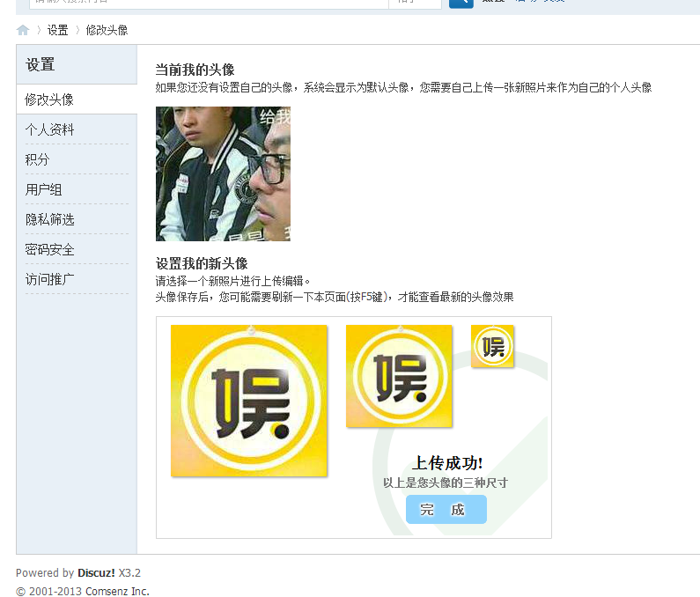The height and width of the screenshot is (597, 700).
Task: Select 修改头像 tab in sidebar
Action: pyautogui.click(x=77, y=99)
